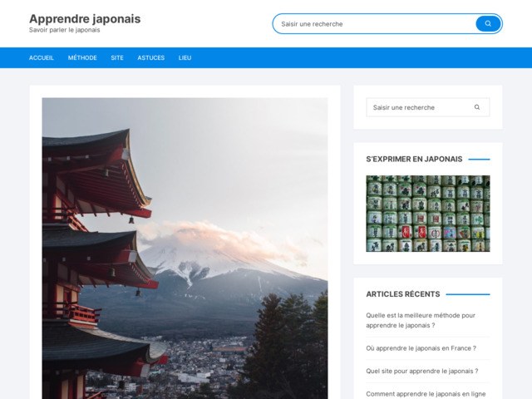
Task: Click the ARTICLES RÉCENTS heading
Action: [x=403, y=294]
